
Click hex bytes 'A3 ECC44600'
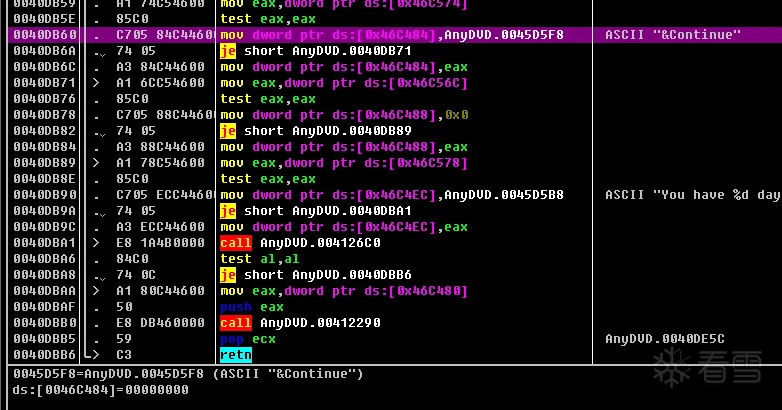tap(160, 226)
